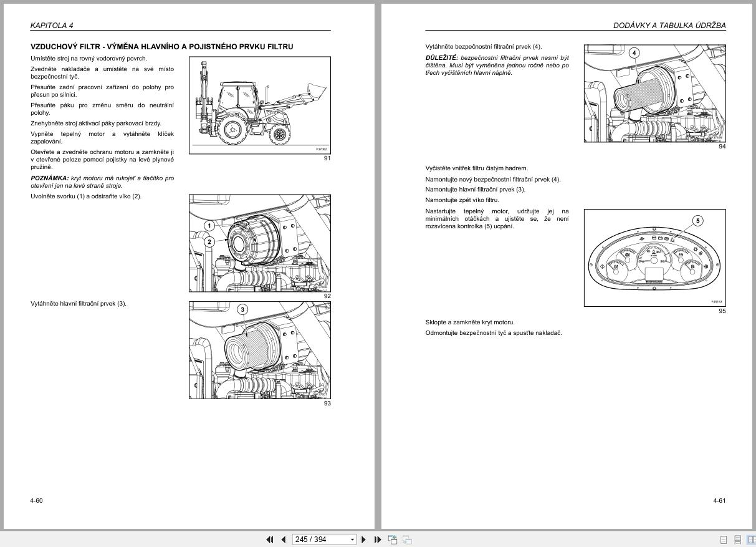Advance to the next page

tap(364, 540)
